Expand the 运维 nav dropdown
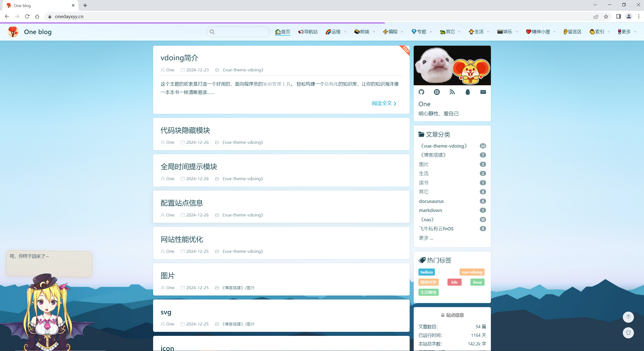The width and height of the screenshot is (644, 351). pos(336,32)
